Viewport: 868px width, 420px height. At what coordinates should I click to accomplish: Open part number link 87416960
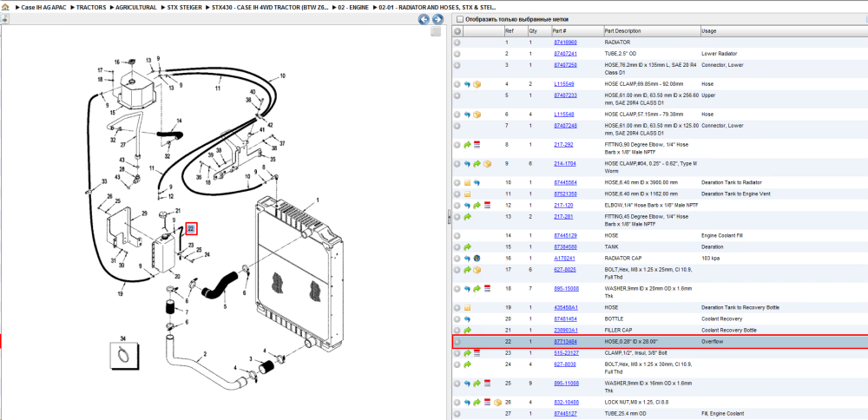[565, 43]
